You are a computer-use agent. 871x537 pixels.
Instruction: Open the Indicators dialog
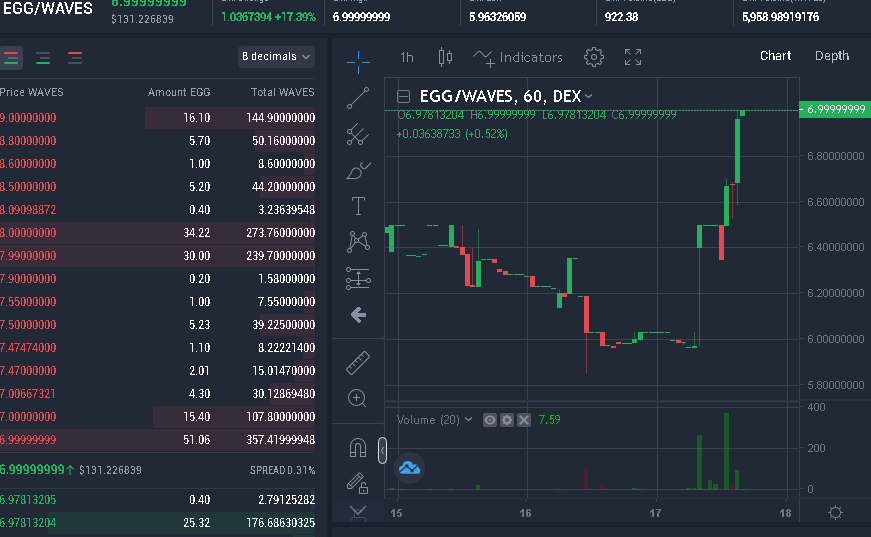[518, 57]
